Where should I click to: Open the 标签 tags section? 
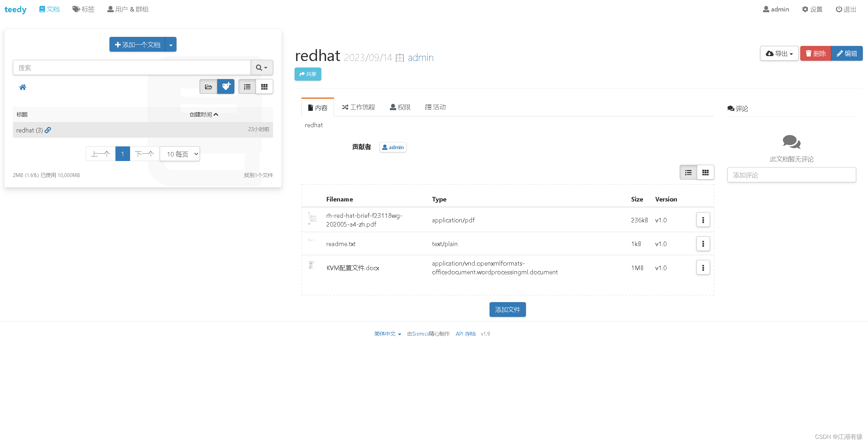(83, 9)
